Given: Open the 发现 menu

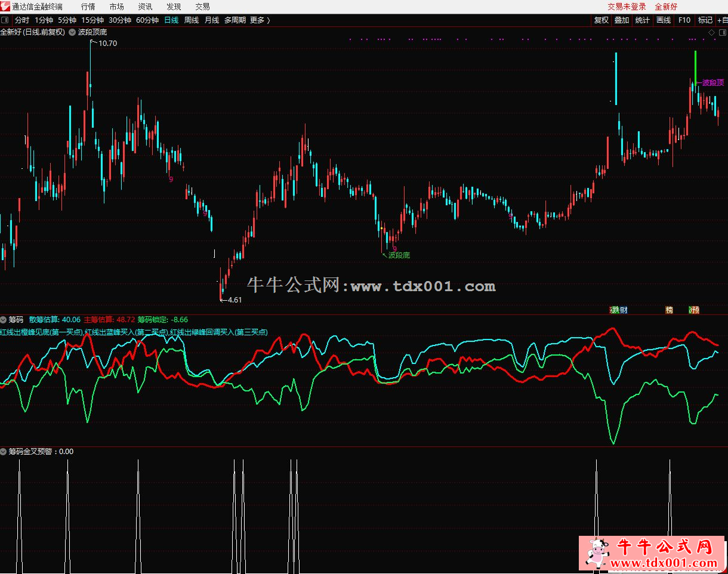Looking at the screenshot, I should tap(174, 7).
